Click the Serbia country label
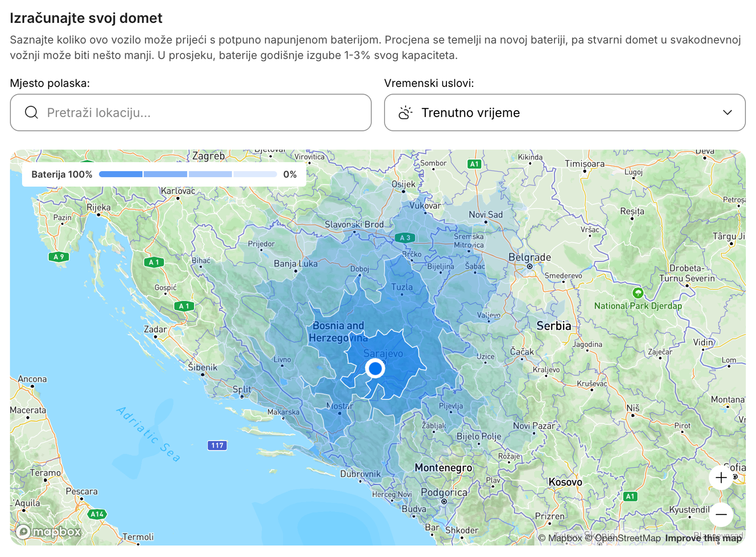The height and width of the screenshot is (557, 756). tap(554, 326)
